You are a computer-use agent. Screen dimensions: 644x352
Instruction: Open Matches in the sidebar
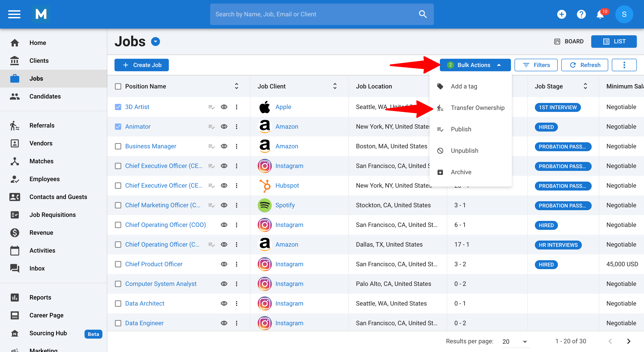pos(53,161)
